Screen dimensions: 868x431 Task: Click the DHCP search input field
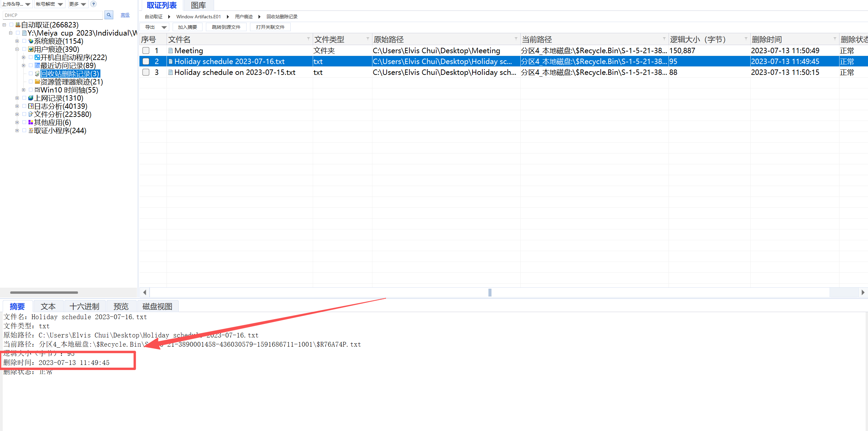pos(53,15)
